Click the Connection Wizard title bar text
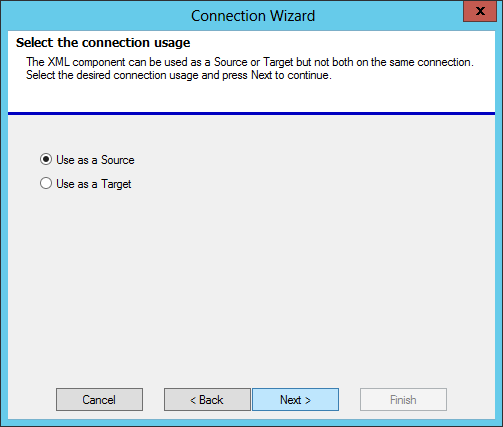 253,16
